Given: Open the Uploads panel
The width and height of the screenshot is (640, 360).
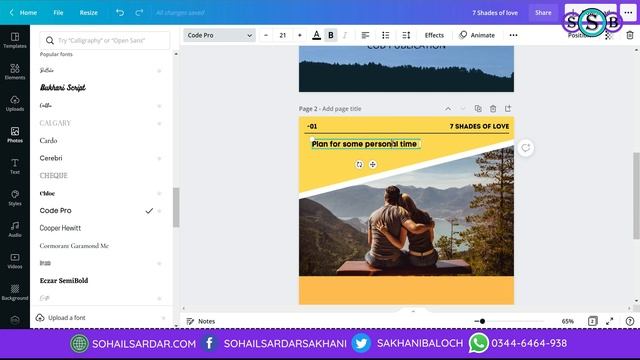Looking at the screenshot, I should [15, 103].
